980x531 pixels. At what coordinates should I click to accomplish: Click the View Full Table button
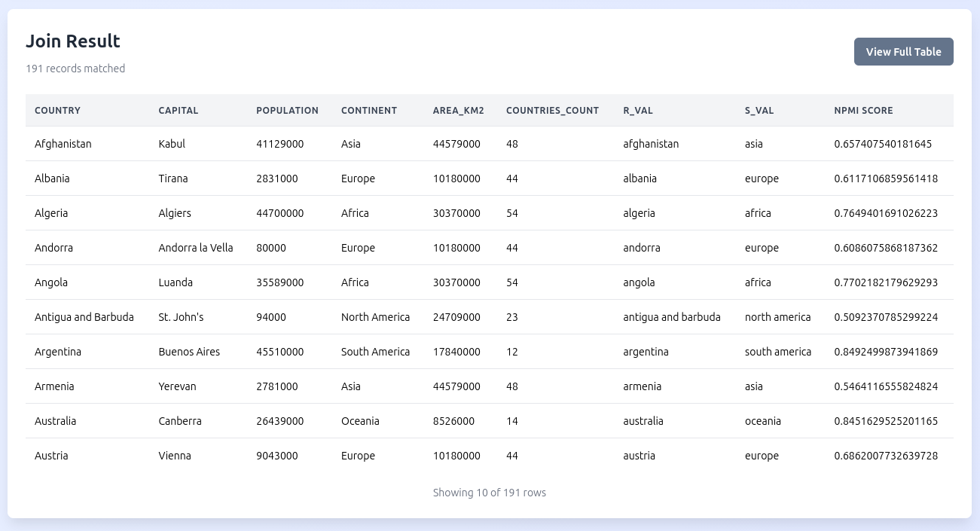[x=903, y=52]
